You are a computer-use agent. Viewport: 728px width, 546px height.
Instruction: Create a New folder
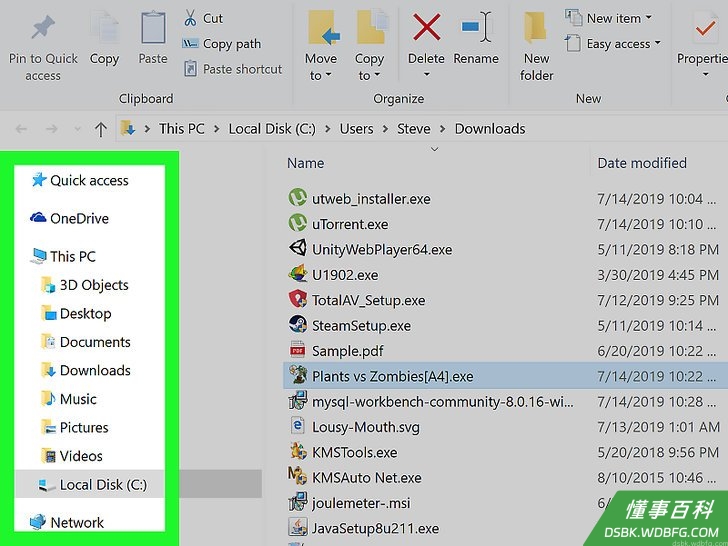(x=536, y=46)
